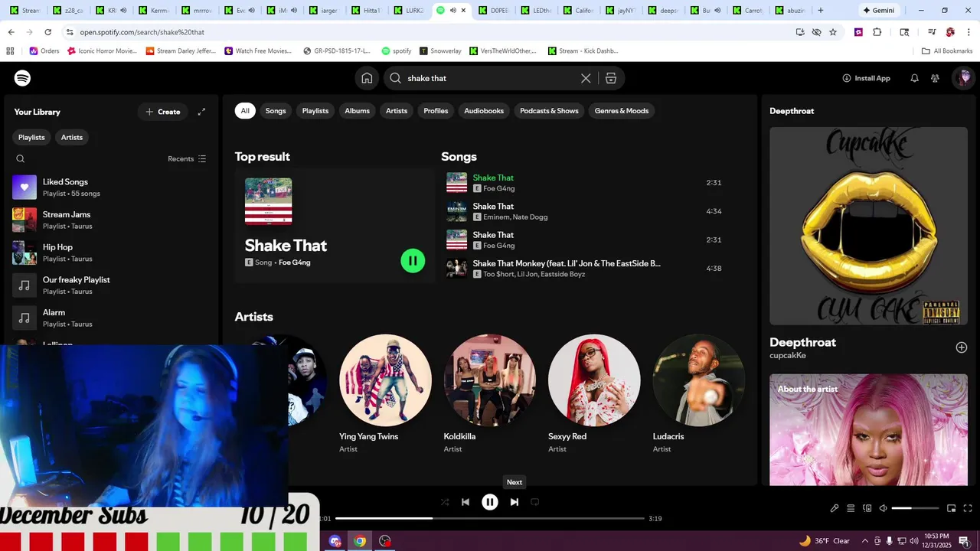Open the Stream Jams playlist
Viewport: 980px width, 551px height.
[109, 220]
